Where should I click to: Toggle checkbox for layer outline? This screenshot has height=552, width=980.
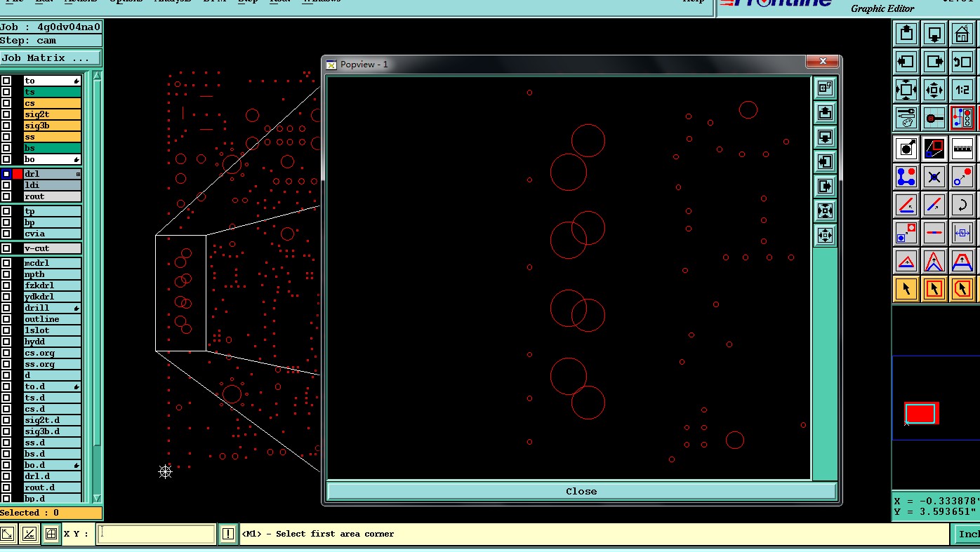tap(6, 319)
